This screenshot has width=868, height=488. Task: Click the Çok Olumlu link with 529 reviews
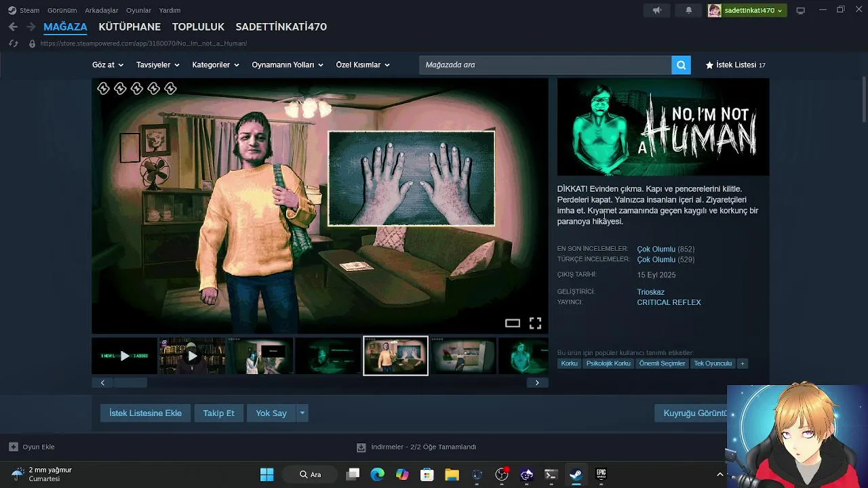[x=656, y=260]
